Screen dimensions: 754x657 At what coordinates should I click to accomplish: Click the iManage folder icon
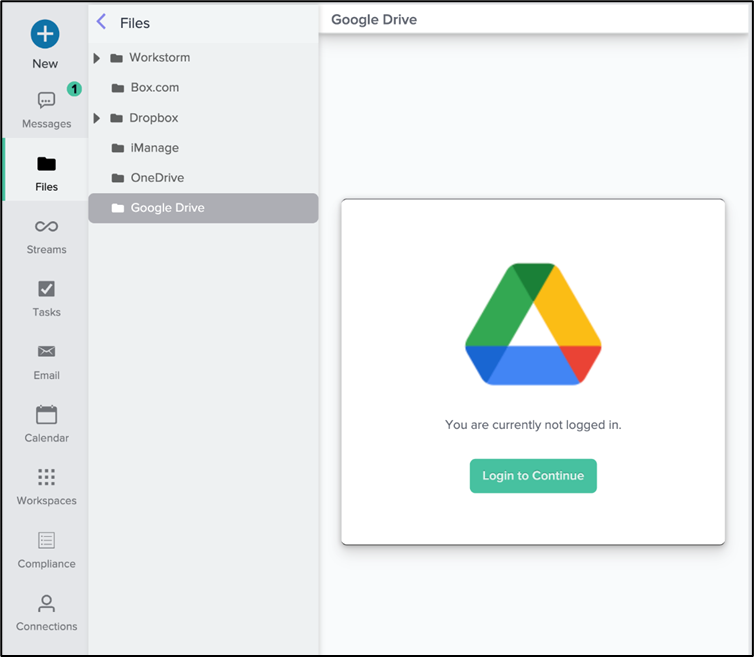click(118, 148)
